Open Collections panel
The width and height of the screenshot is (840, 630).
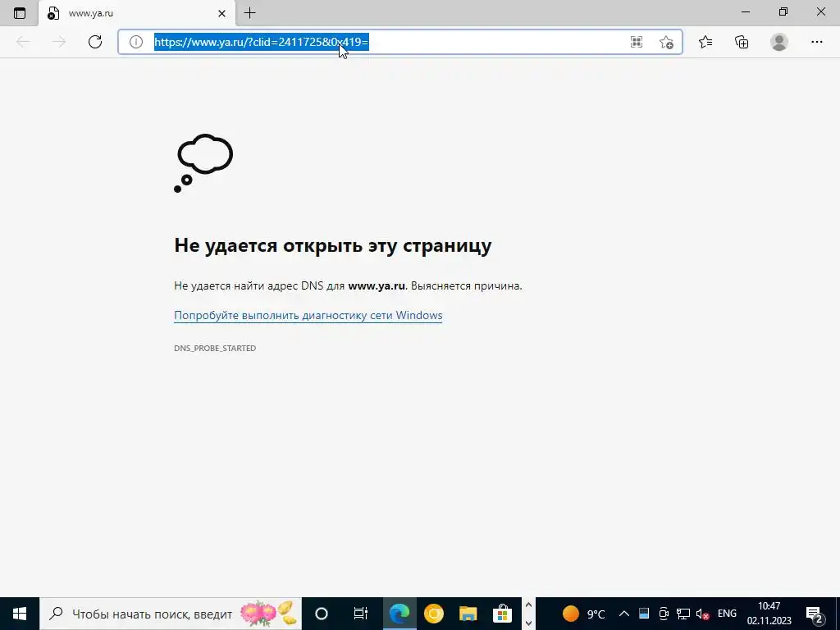click(742, 42)
